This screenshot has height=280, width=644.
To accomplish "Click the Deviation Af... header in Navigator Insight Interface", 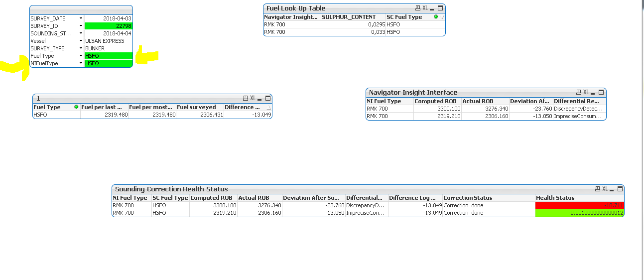I will click(x=531, y=101).
